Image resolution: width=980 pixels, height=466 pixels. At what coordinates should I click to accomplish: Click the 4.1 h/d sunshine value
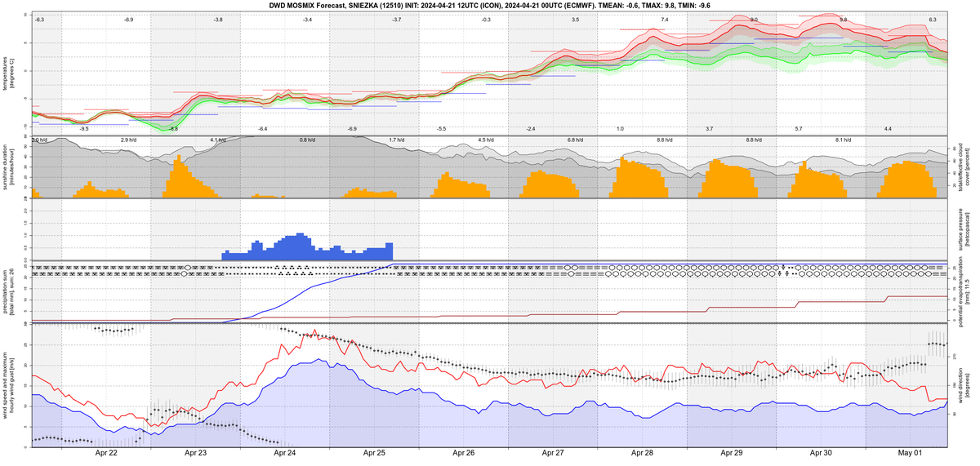click(218, 140)
